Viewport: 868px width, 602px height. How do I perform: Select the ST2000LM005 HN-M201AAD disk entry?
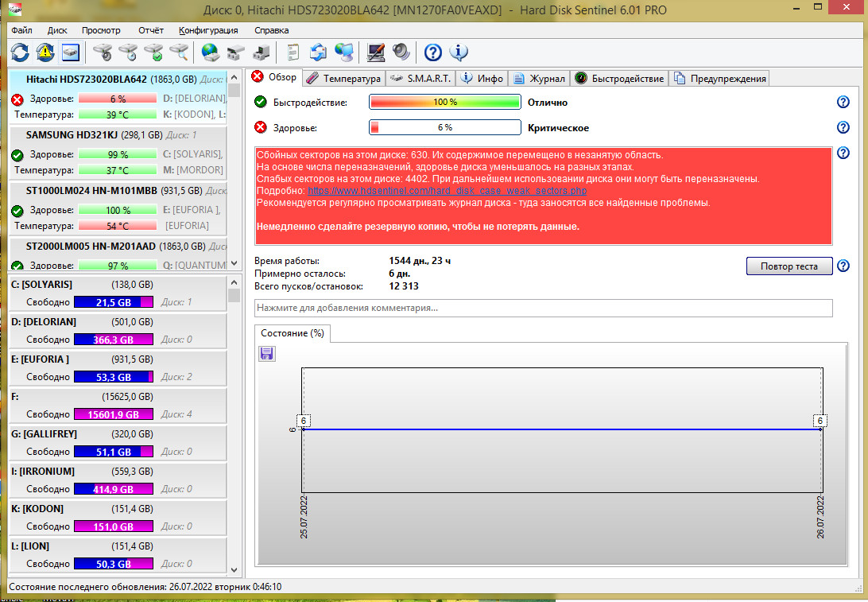(118, 254)
